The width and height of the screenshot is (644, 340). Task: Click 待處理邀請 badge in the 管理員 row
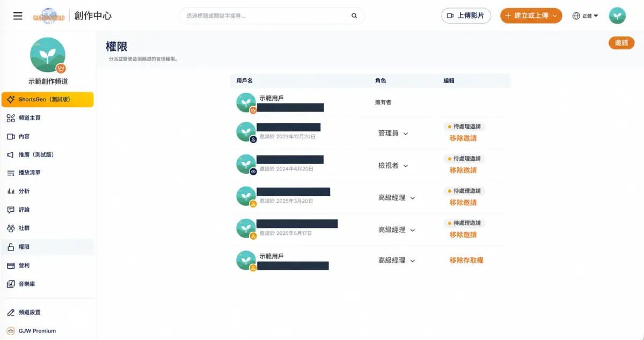pos(464,127)
